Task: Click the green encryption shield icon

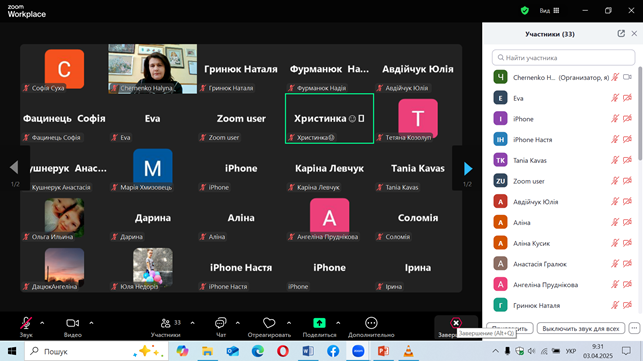Action: pyautogui.click(x=524, y=11)
